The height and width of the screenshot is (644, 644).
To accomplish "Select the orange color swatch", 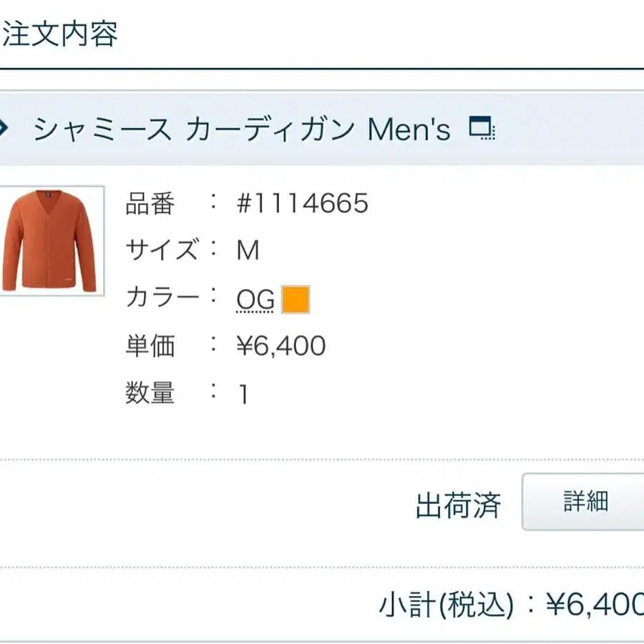I will tap(296, 300).
